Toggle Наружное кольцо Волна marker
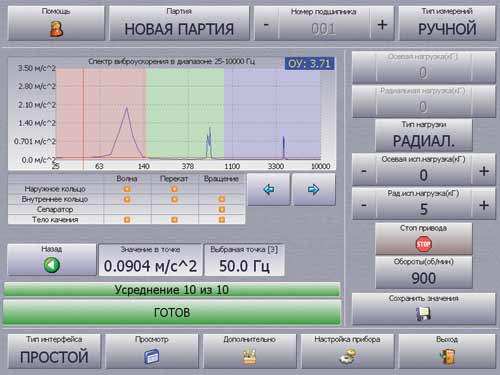500x375 pixels. pos(127,189)
